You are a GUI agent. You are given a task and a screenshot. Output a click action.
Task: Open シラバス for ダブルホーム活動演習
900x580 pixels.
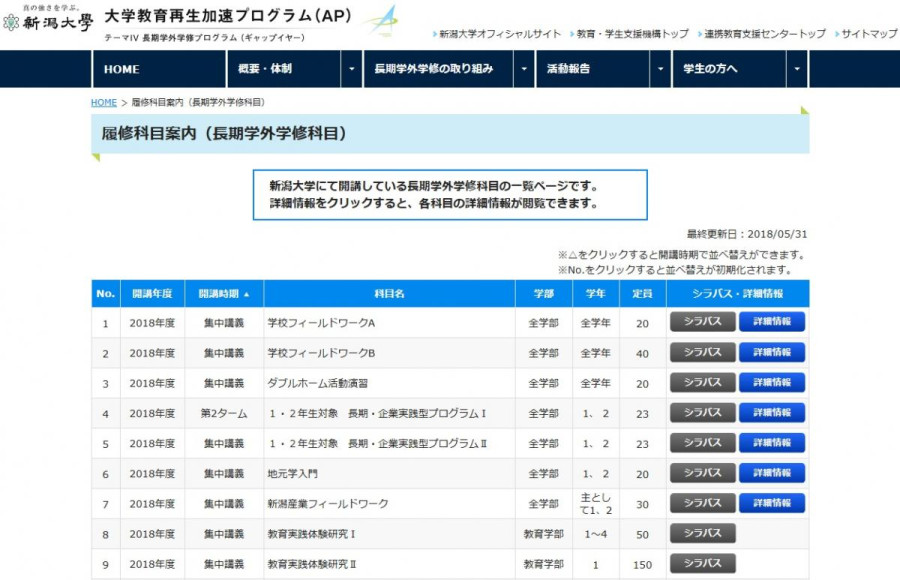click(703, 382)
